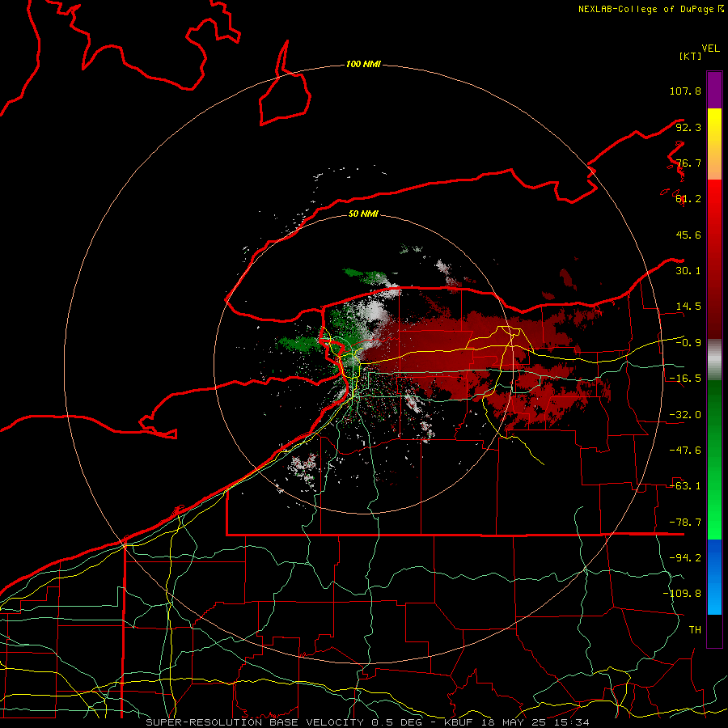Select the -78.7 legend value

click(685, 523)
